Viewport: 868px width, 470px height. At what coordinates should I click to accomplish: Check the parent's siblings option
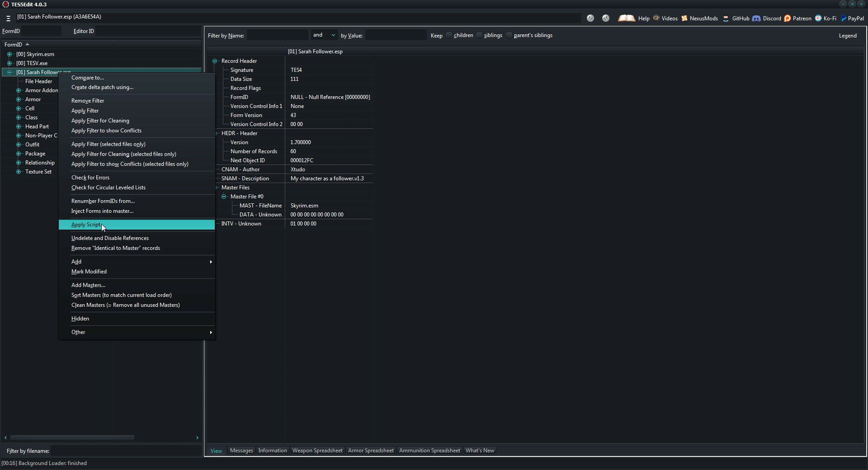tap(509, 35)
